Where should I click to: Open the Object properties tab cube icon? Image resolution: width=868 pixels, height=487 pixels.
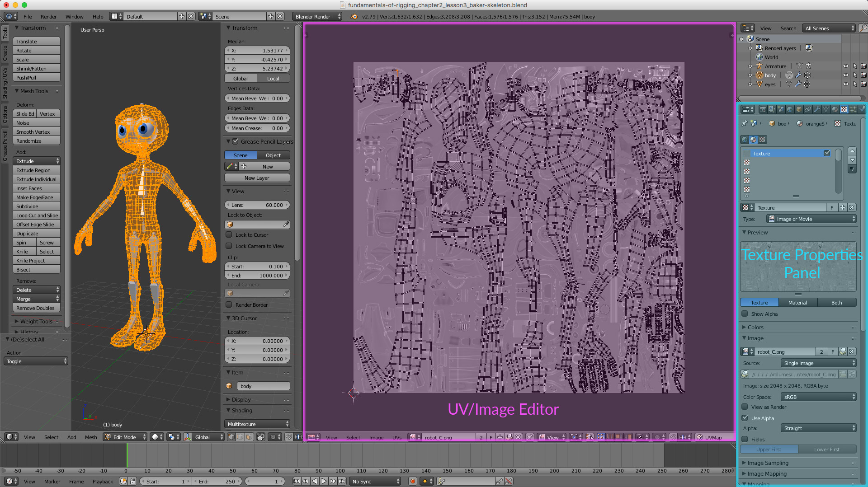(799, 109)
